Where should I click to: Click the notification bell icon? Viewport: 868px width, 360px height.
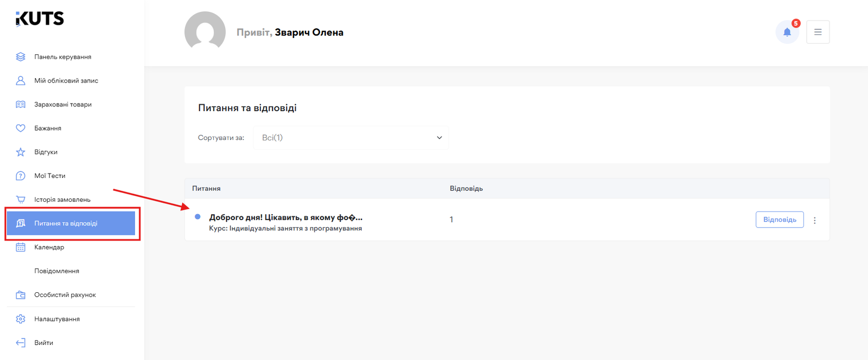point(787,32)
